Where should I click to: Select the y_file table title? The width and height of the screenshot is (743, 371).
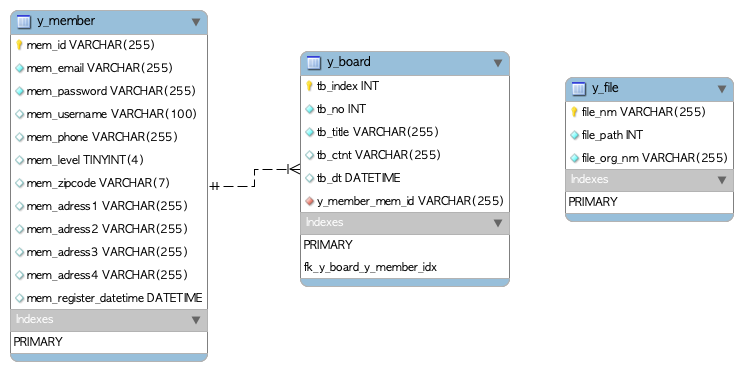[x=605, y=89]
